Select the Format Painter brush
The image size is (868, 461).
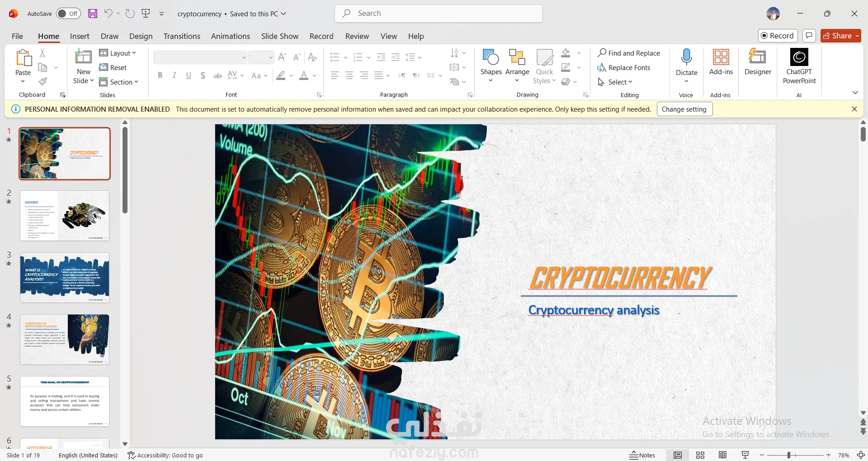click(42, 81)
